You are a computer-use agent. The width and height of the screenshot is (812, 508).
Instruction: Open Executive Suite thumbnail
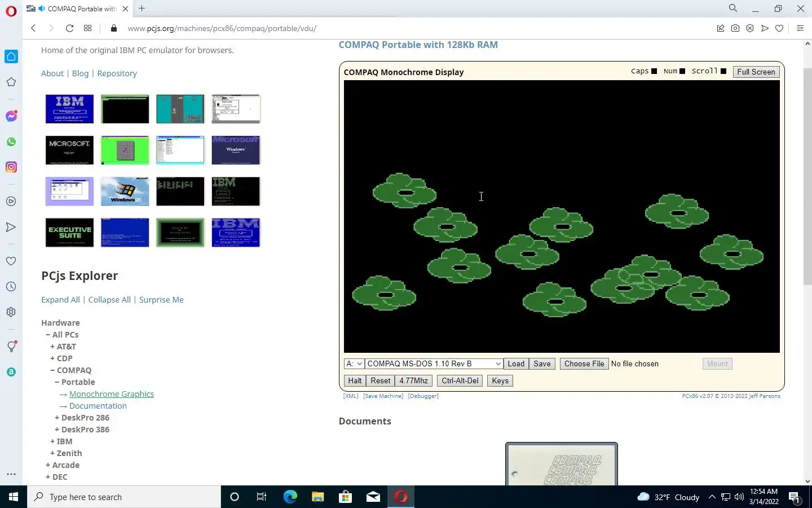(69, 233)
